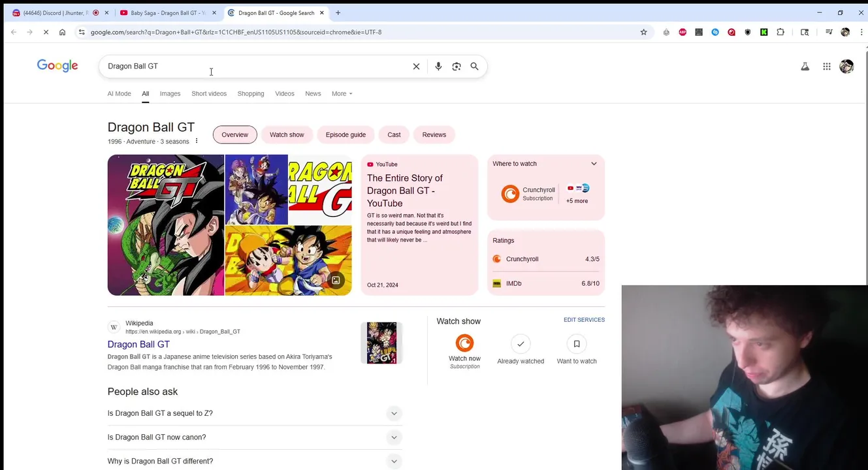The height and width of the screenshot is (470, 868).
Task: Open Chrome media controls icon
Action: [x=829, y=32]
